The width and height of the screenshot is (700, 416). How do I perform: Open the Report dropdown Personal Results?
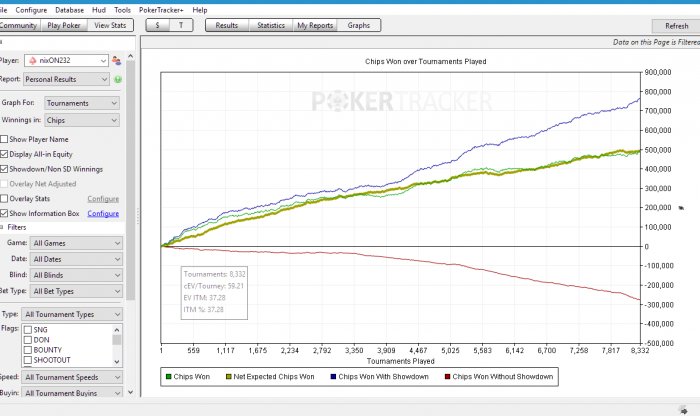point(66,79)
